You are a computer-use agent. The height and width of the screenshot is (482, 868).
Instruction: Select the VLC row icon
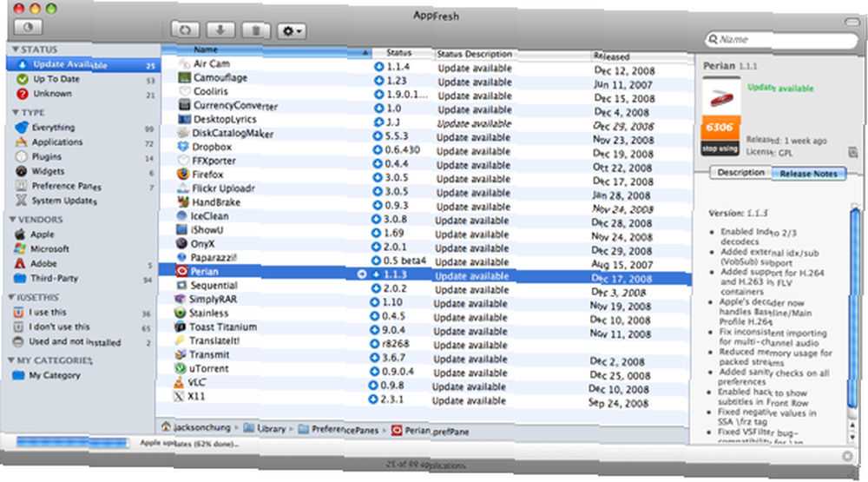(x=179, y=382)
